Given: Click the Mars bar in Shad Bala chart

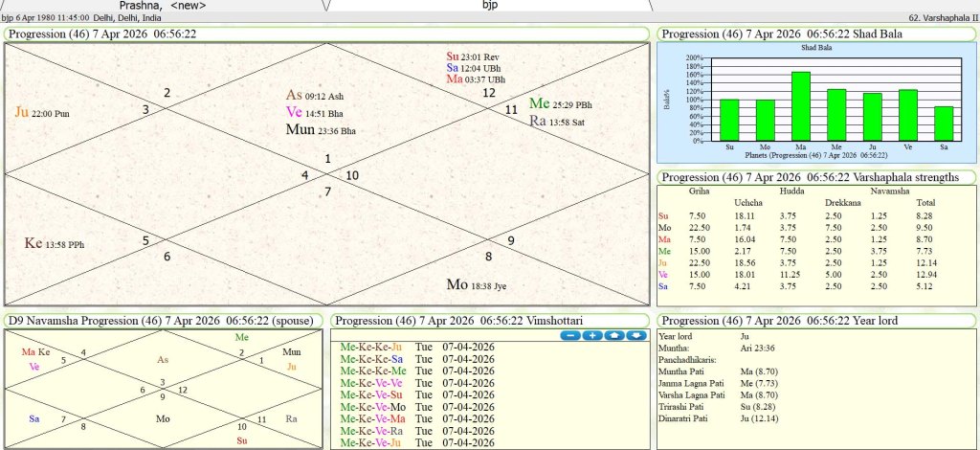Looking at the screenshot, I should pos(800,106).
